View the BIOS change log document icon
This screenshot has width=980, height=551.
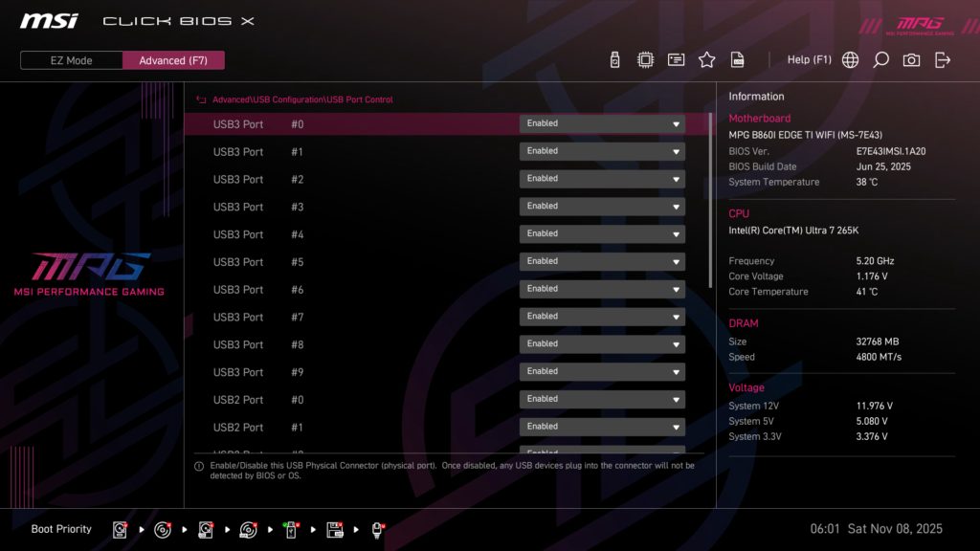coord(737,58)
